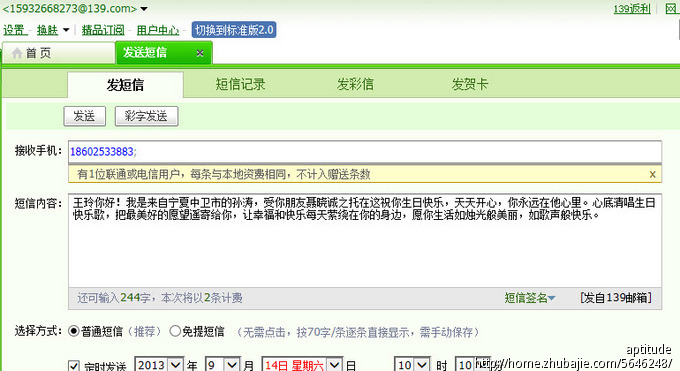
Task: Open the account email dropdown arrow
Action: point(144,9)
